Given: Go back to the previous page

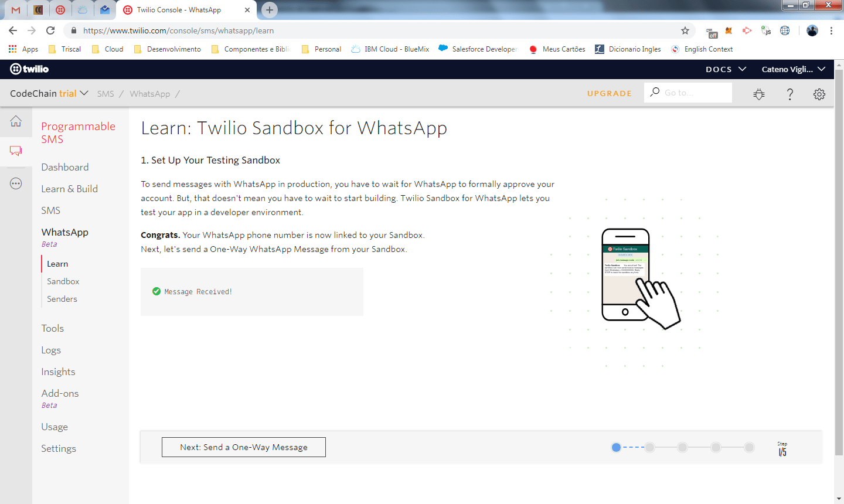Looking at the screenshot, I should coord(13,30).
